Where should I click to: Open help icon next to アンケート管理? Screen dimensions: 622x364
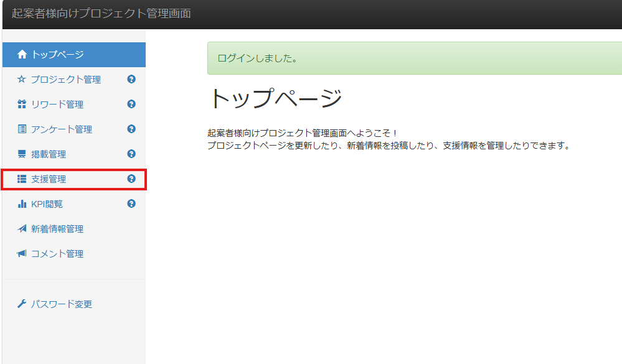pyautogui.click(x=131, y=129)
